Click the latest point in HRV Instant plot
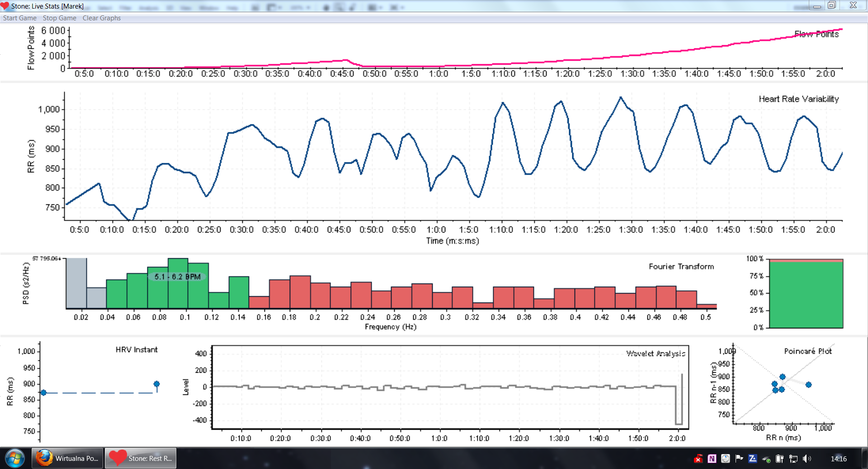Image resolution: width=868 pixels, height=469 pixels. click(157, 384)
